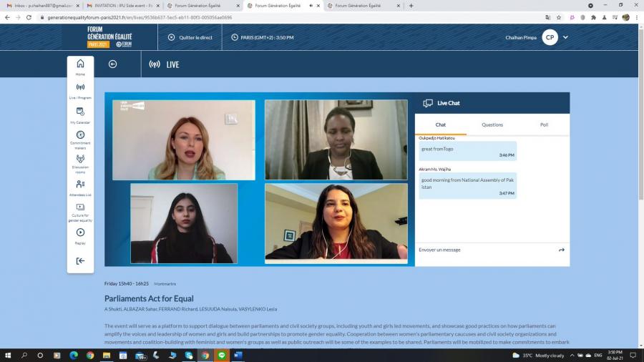Open the Commitment makers section

[80, 137]
